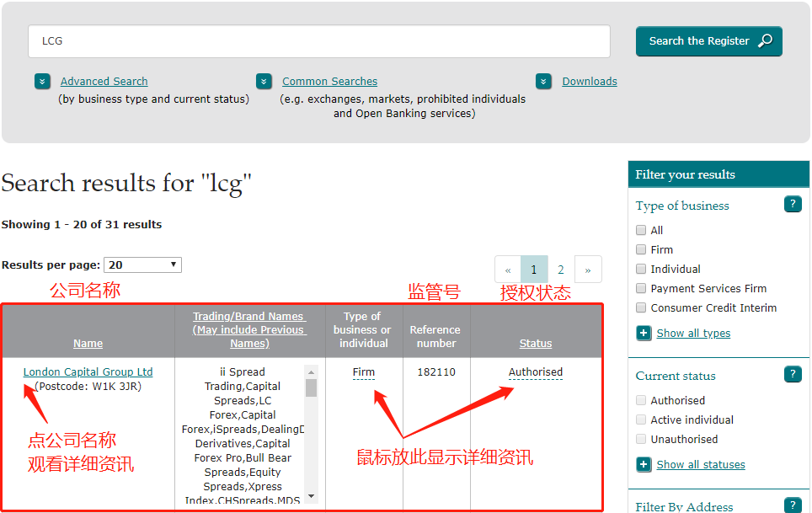This screenshot has width=812, height=513.
Task: Open help icon for Filter By Address
Action: 792,505
